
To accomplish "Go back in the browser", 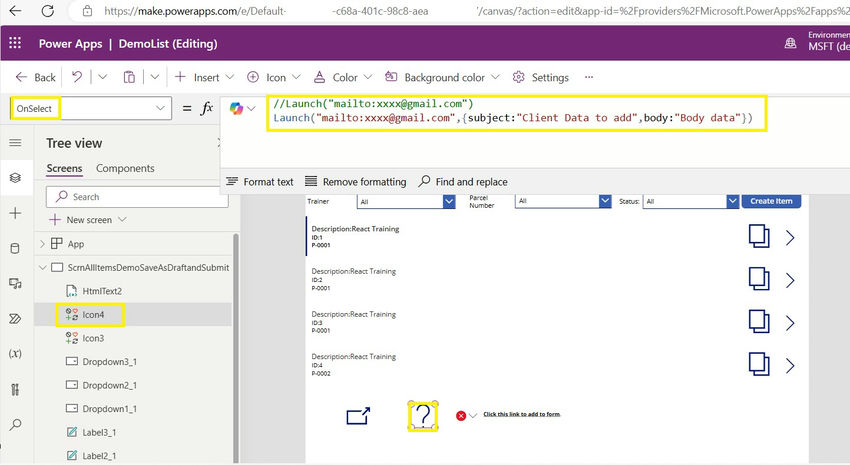I will click(x=16, y=11).
